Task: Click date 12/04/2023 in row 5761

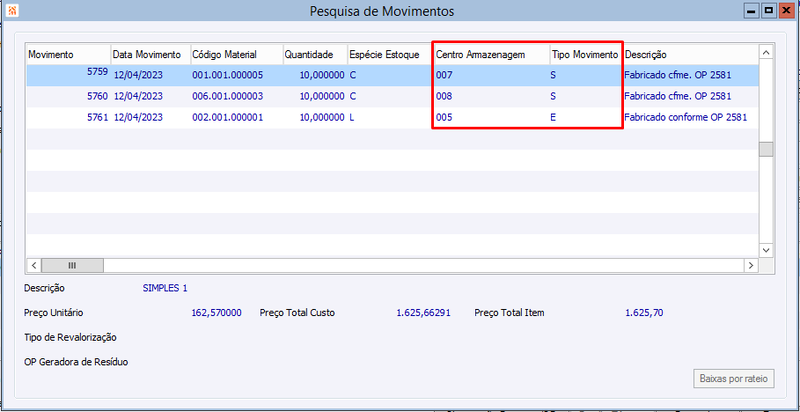Action: pyautogui.click(x=138, y=118)
